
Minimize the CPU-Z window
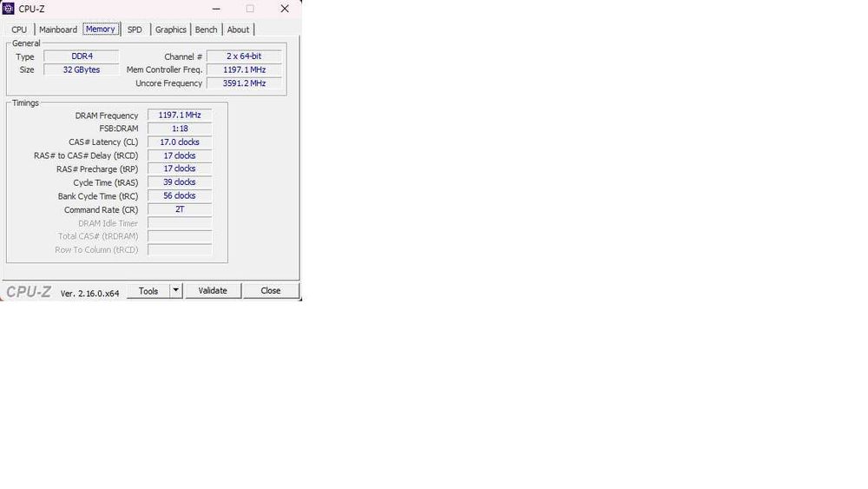coord(216,9)
